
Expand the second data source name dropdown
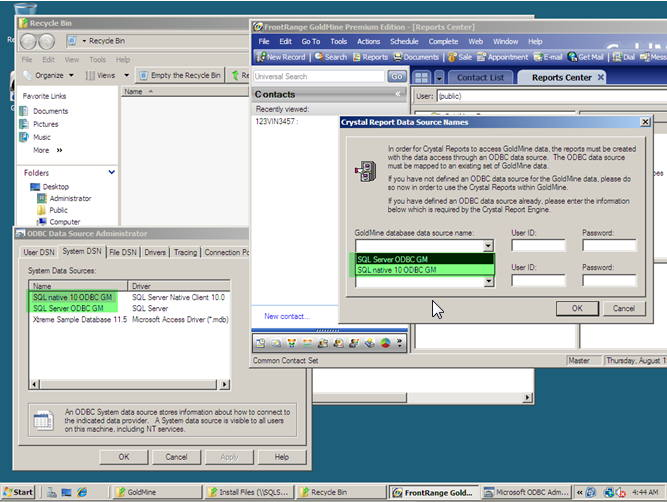point(488,282)
